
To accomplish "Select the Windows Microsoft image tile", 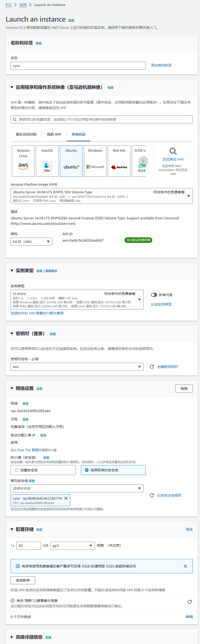I will [x=95, y=161].
